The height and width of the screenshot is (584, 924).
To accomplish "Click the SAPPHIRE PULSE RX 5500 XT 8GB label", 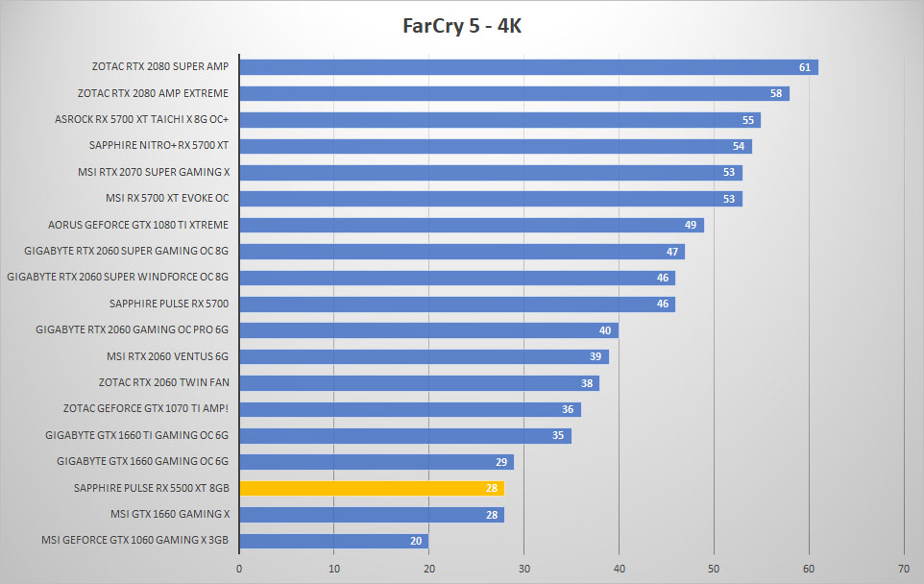I will tap(151, 488).
